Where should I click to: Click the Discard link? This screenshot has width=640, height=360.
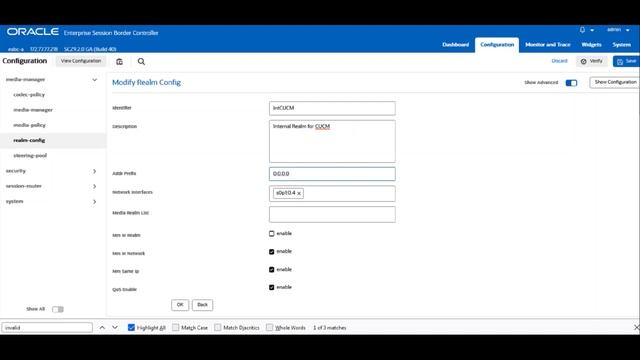559,61
